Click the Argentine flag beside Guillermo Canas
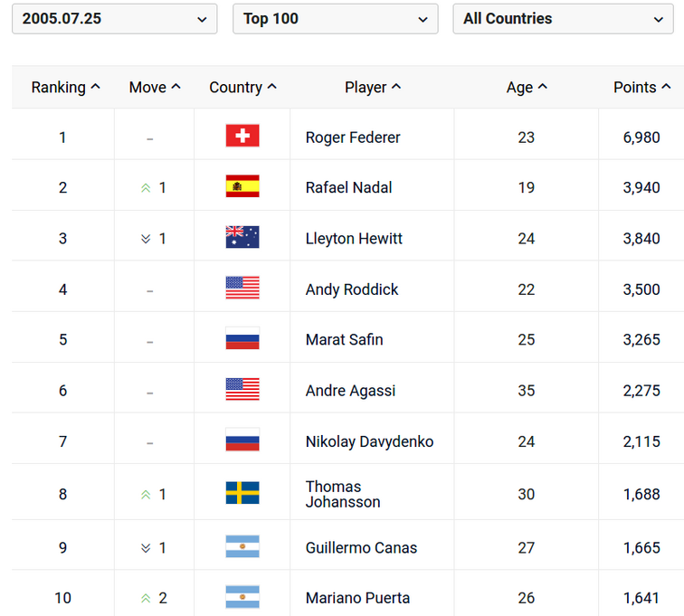This screenshot has width=684, height=616. (242, 546)
